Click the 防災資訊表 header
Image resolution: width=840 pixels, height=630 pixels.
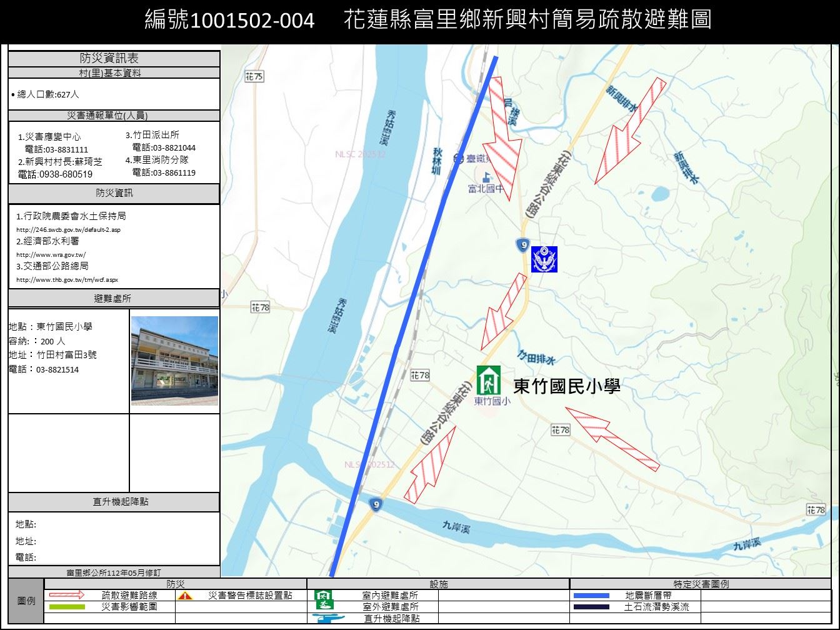(x=114, y=58)
